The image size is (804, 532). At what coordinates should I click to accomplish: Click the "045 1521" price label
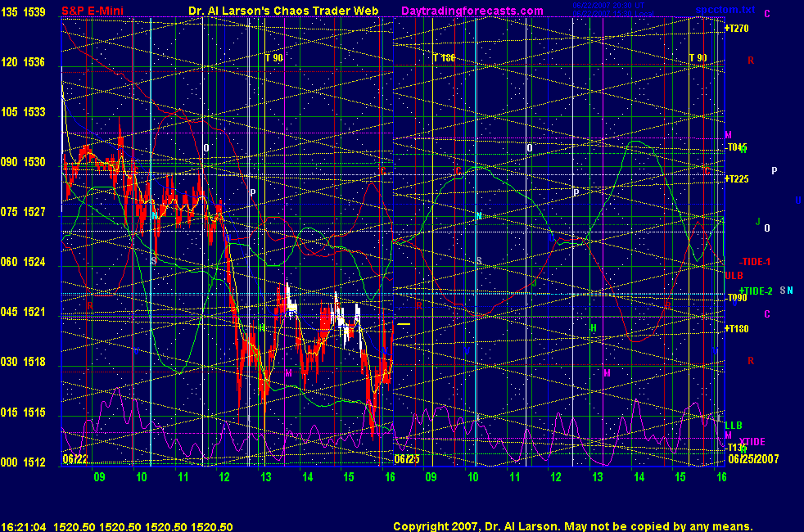tap(23, 312)
